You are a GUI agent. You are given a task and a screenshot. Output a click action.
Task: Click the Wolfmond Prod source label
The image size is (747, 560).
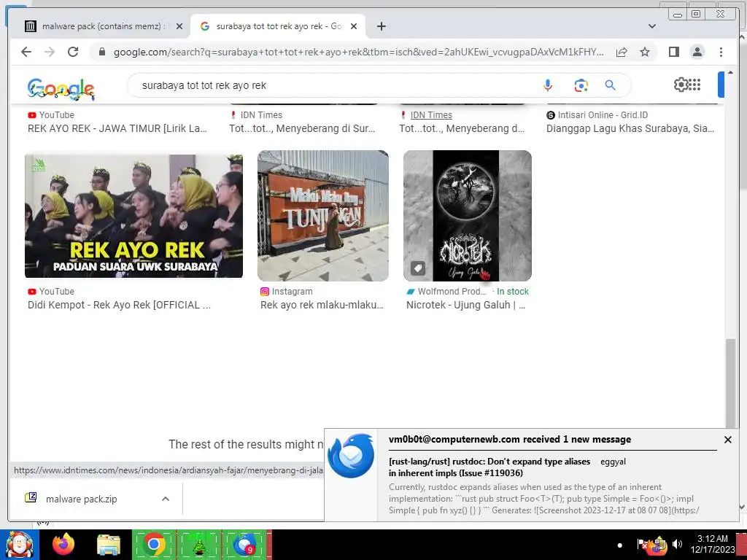tap(452, 292)
